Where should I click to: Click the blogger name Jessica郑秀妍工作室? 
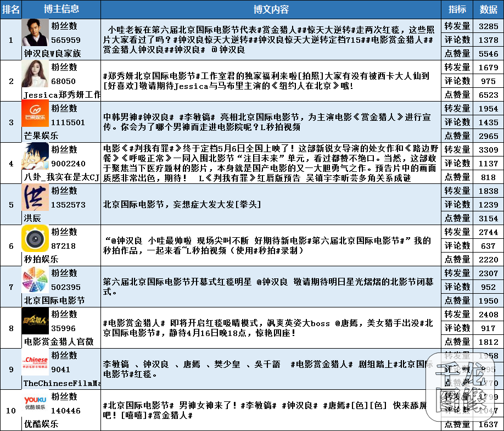click(x=62, y=94)
